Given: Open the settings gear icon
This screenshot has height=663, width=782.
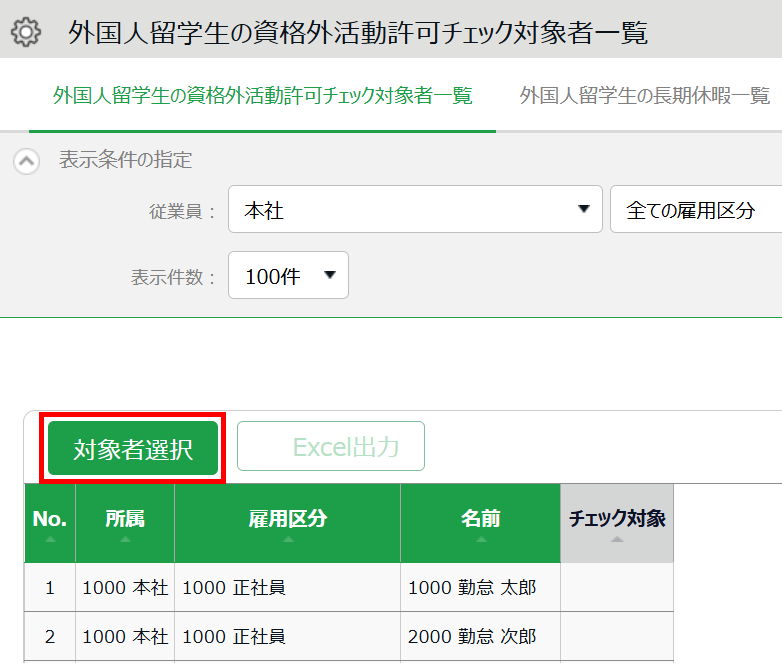Looking at the screenshot, I should pos(25,32).
